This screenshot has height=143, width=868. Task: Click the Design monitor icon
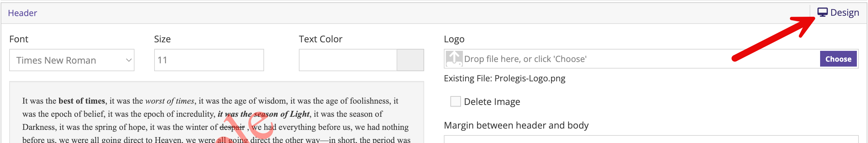coord(822,12)
